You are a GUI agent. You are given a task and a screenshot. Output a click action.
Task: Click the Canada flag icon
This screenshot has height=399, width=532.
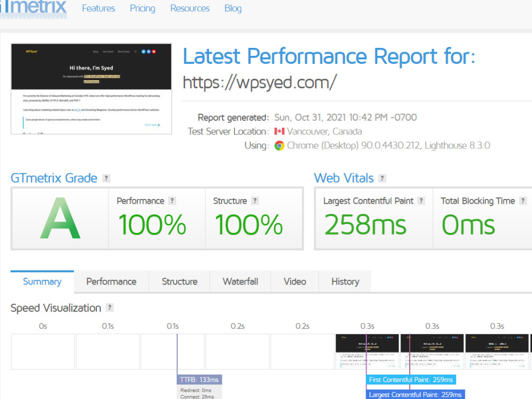point(279,131)
